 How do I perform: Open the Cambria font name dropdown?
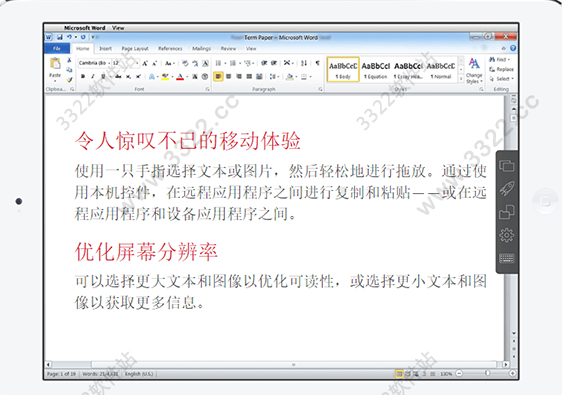click(x=109, y=63)
